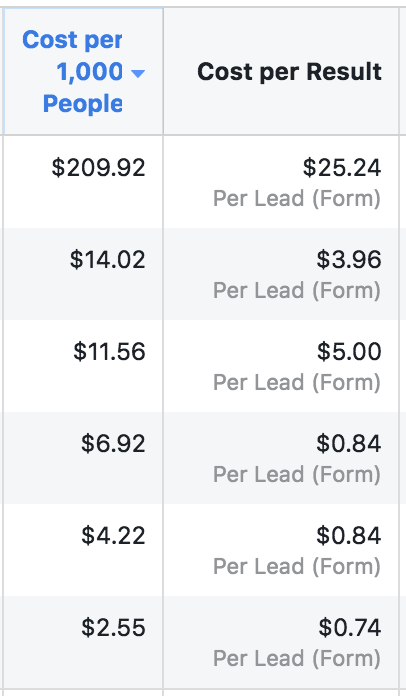Click the $5.00 cost per result value
406x696 pixels.
pyautogui.click(x=349, y=352)
